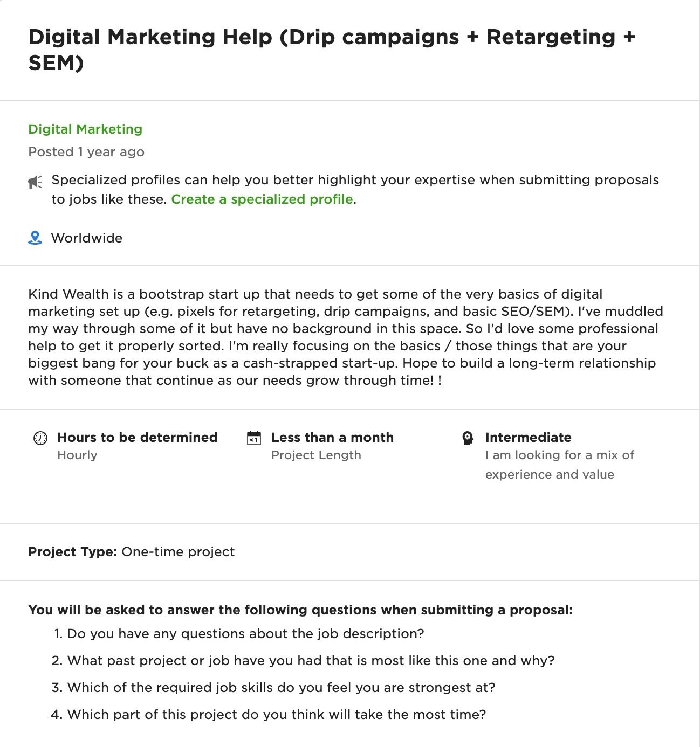
Task: Click the One-time project text
Action: coord(179,552)
